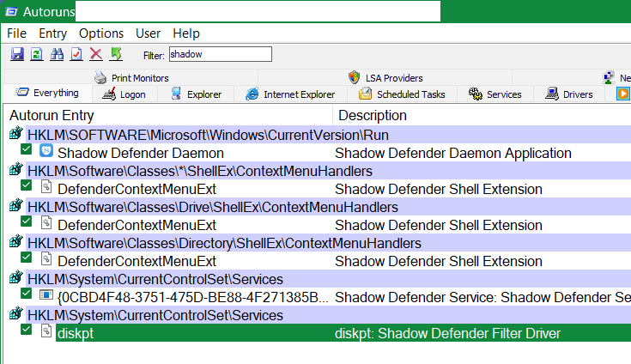Switch to the Drivers tab
Screen dimensions: 631x364
click(x=569, y=94)
